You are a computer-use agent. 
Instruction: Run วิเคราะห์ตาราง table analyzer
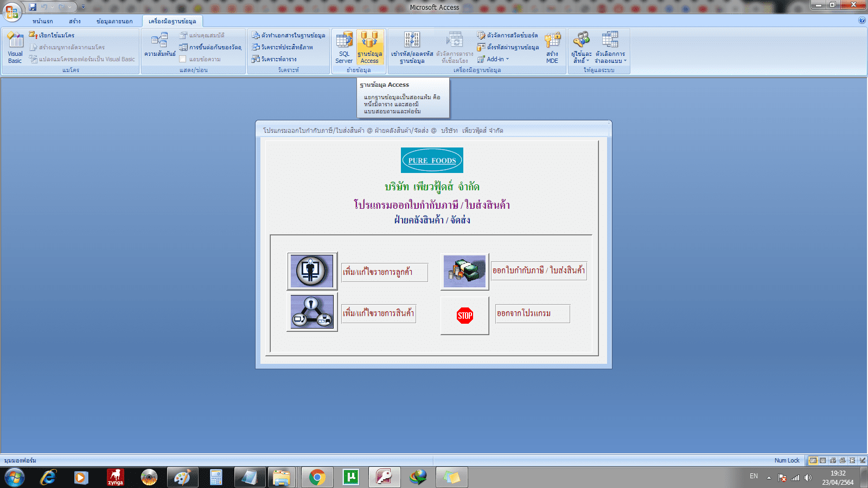click(x=274, y=59)
